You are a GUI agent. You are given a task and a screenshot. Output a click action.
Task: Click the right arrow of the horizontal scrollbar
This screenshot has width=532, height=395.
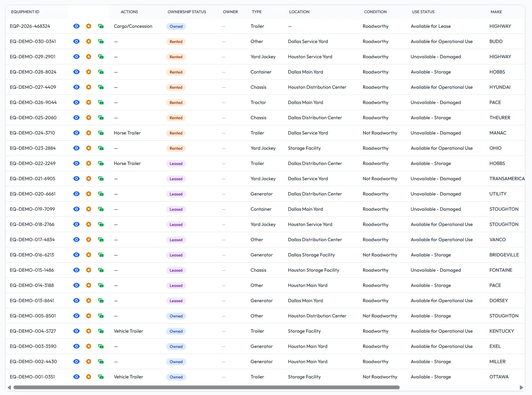[x=521, y=388]
